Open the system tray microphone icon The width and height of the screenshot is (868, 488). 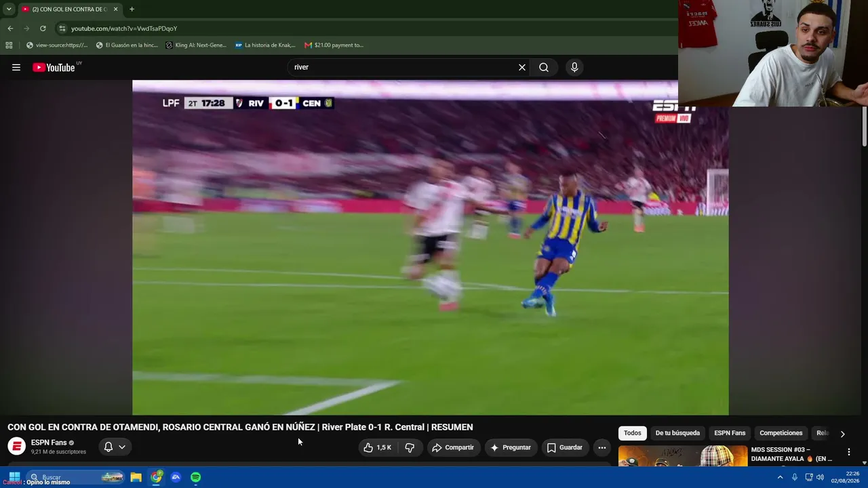795,477
